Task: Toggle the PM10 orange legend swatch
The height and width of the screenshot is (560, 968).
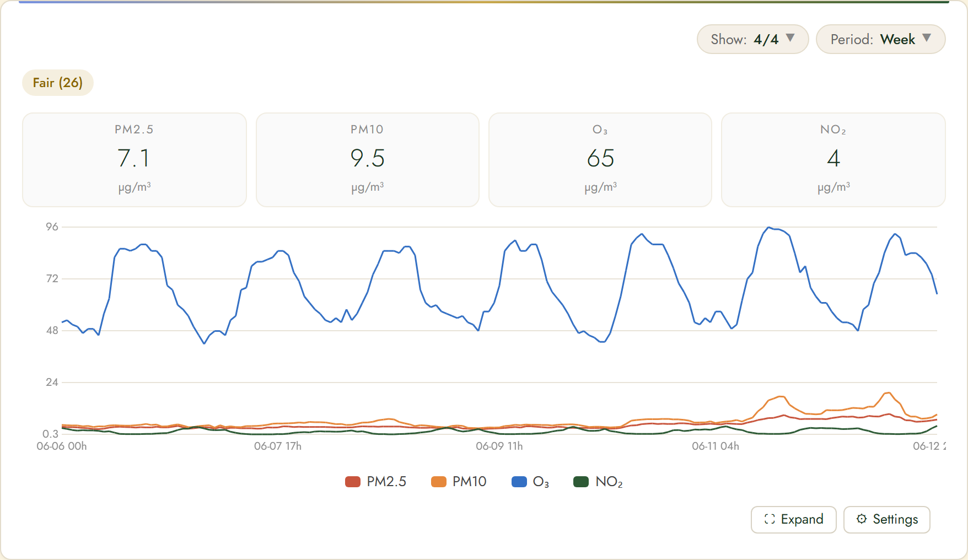Action: [x=439, y=482]
